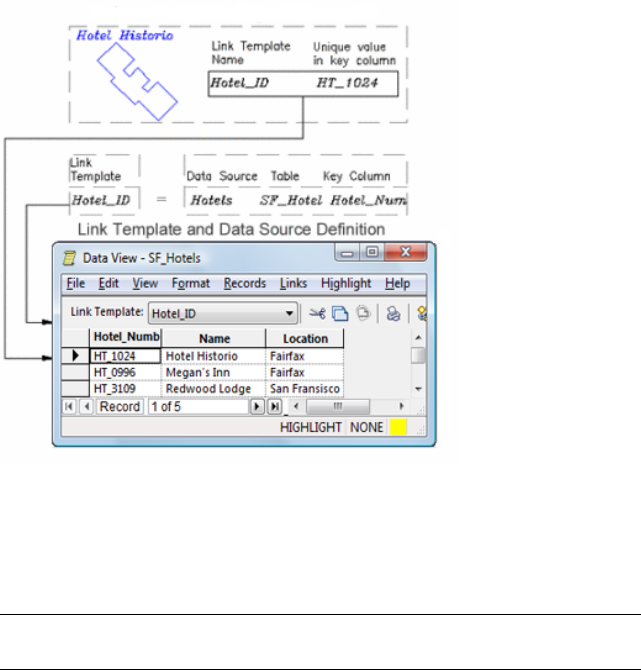This screenshot has width=641, height=670.
Task: Click the Hotel Historio name cell
Action: (214, 356)
